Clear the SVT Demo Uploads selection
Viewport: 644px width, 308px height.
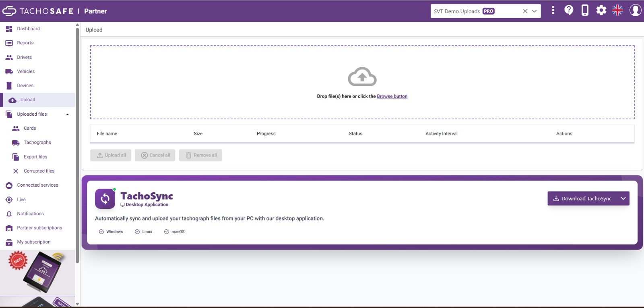pyautogui.click(x=525, y=11)
